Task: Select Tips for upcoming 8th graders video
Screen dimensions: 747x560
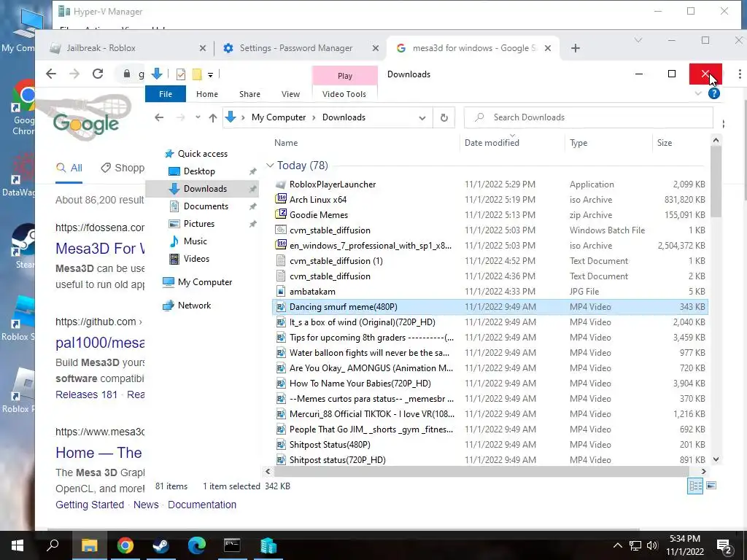Action: tap(489, 338)
